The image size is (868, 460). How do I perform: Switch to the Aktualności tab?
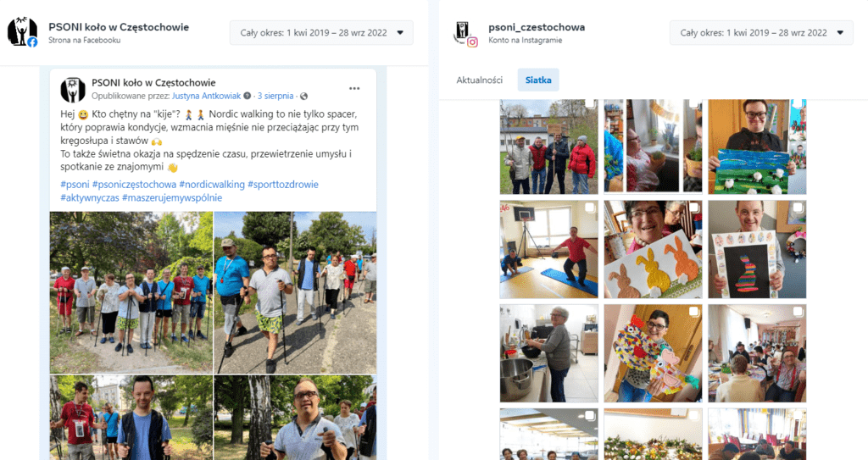pos(480,80)
